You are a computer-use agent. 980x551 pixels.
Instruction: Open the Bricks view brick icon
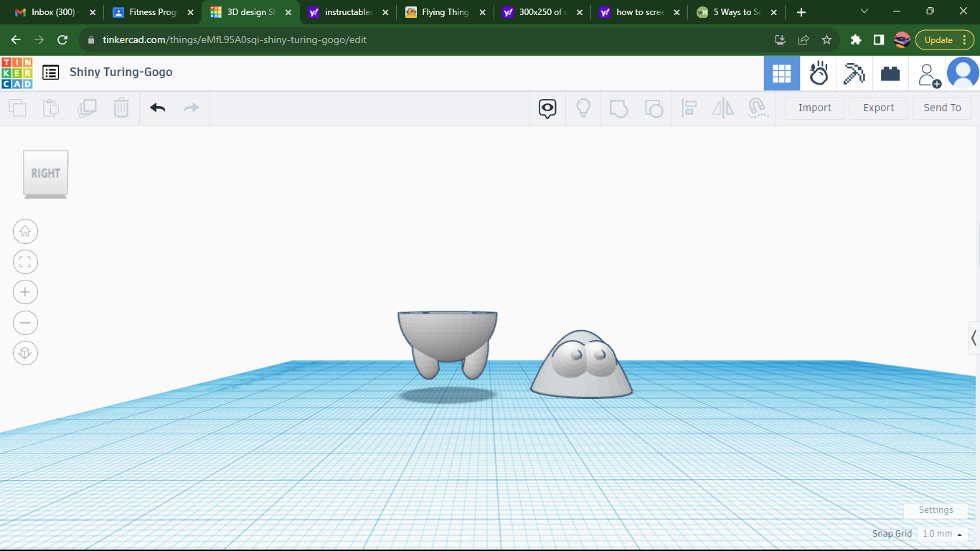tap(890, 72)
